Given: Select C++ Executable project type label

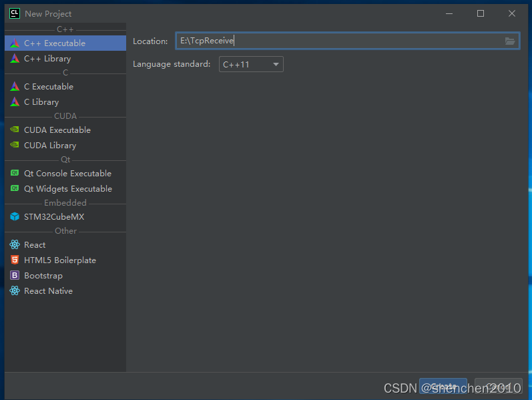Looking at the screenshot, I should 55,43.
